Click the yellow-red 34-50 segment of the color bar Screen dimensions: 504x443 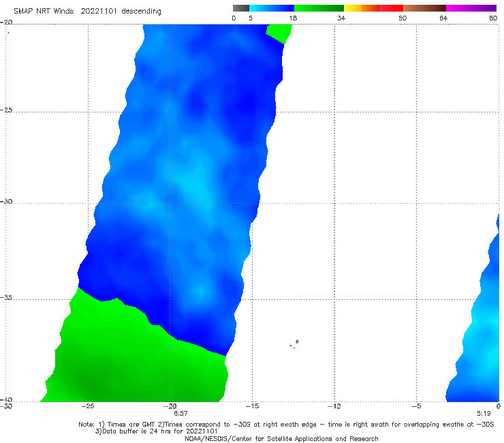tap(373, 8)
